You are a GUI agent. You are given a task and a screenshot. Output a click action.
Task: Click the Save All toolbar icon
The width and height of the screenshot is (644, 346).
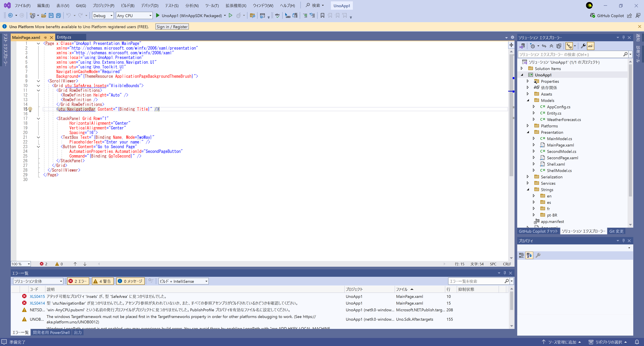[58, 15]
